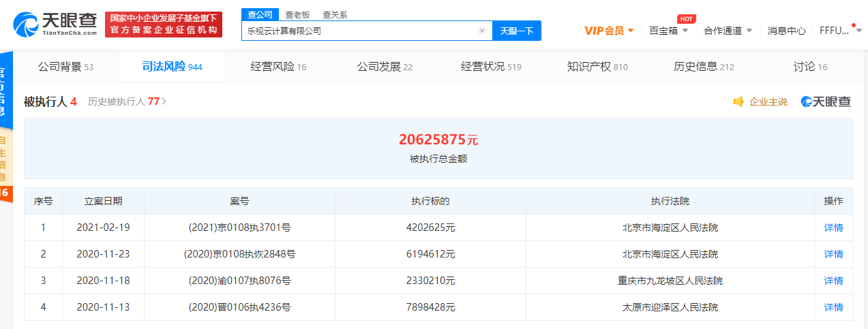Click court 太原市迎泽区人民法院
The height and width of the screenshot is (329, 868).
[670, 307]
